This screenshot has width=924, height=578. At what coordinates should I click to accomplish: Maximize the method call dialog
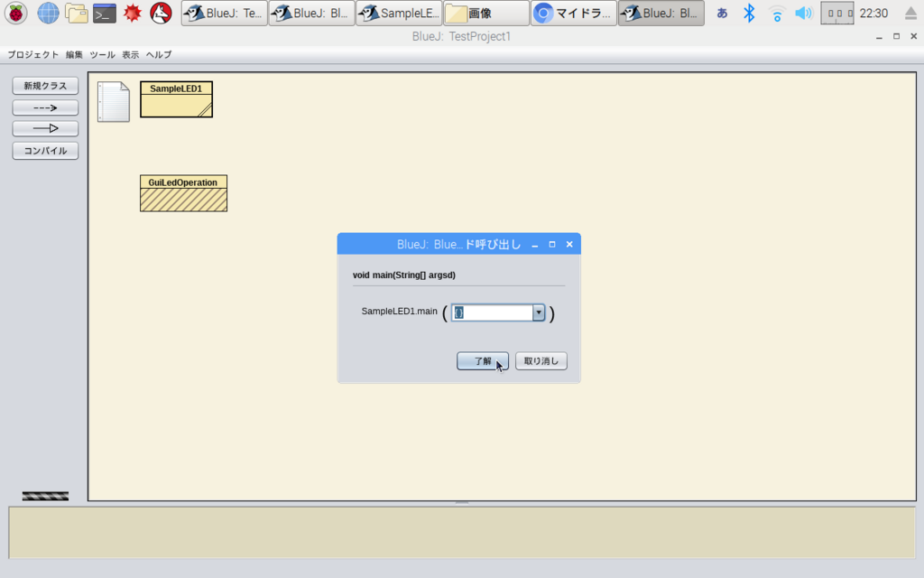[x=552, y=244]
